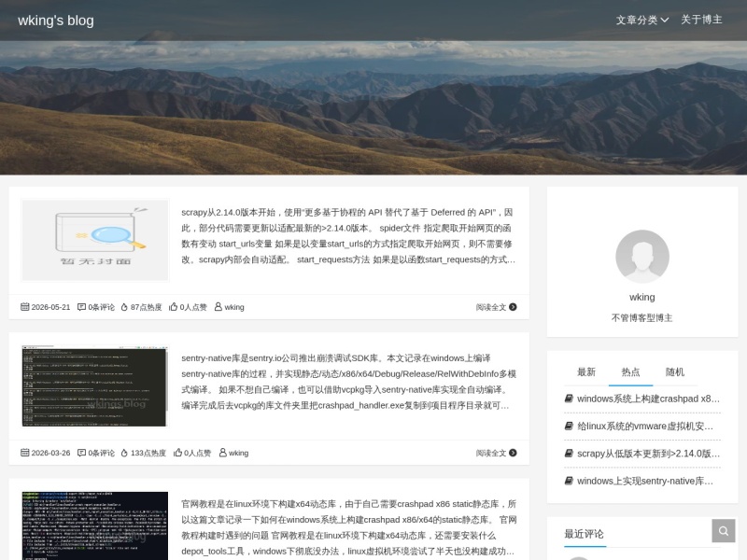Click the book icon beside scrapy从低版本 entry
Screen dimensions: 747x560
pos(569,454)
